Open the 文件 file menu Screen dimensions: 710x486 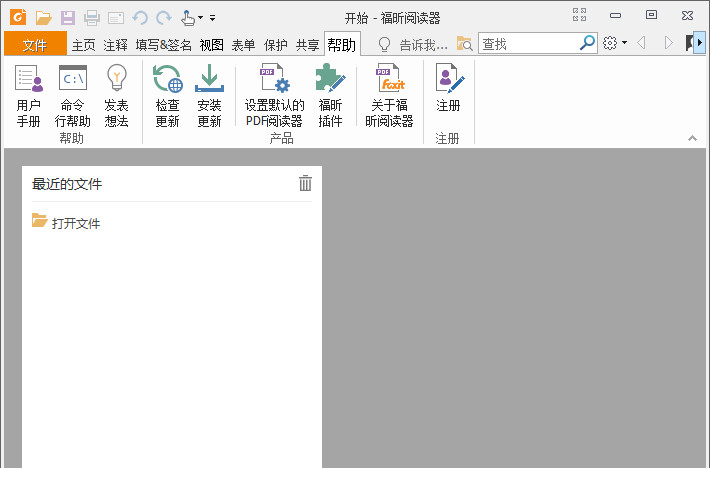[35, 44]
